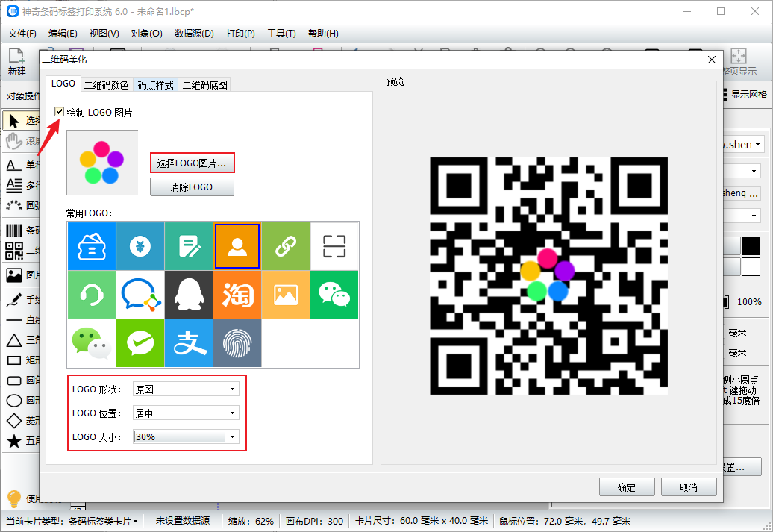Open the 帮助(H) menu
Image resolution: width=773 pixels, height=532 pixels.
pos(323,33)
